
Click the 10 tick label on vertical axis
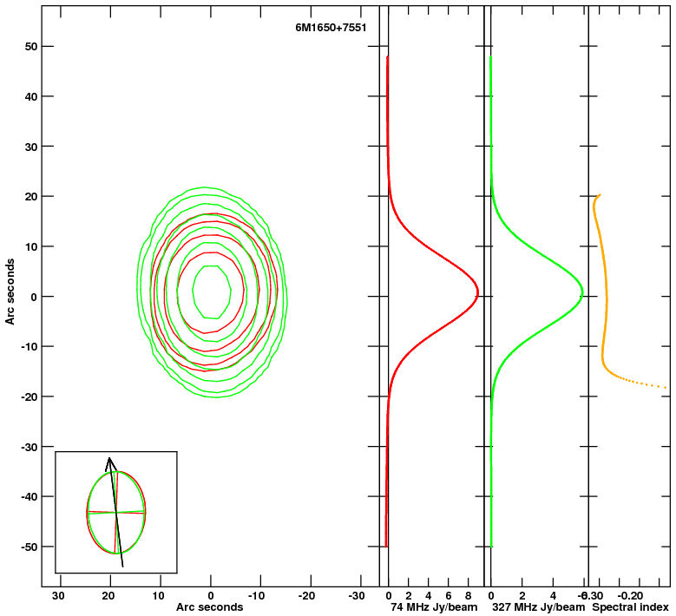[x=31, y=246]
